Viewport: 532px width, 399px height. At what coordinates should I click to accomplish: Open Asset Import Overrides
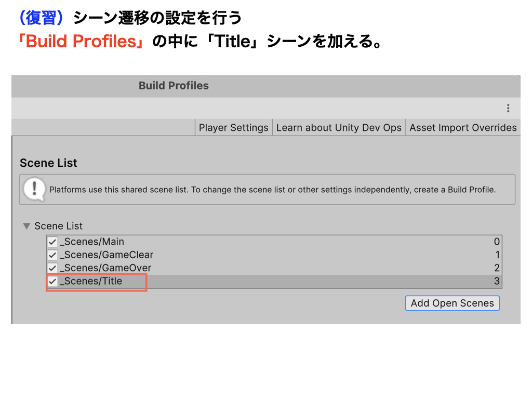point(463,128)
